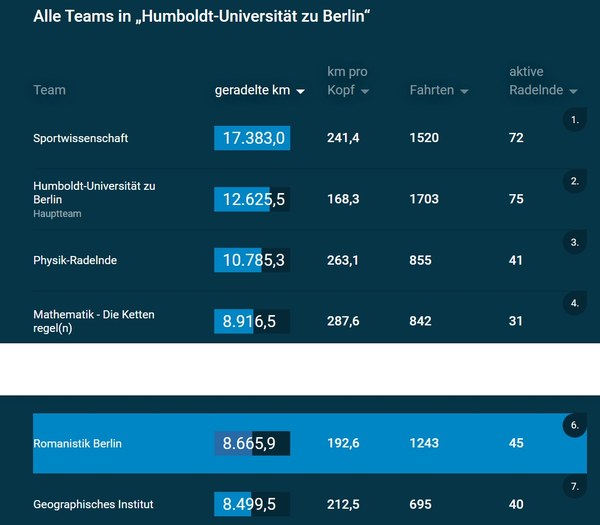Click rank badge 3.
Viewport: 600px width, 525px height.
pyautogui.click(x=575, y=242)
